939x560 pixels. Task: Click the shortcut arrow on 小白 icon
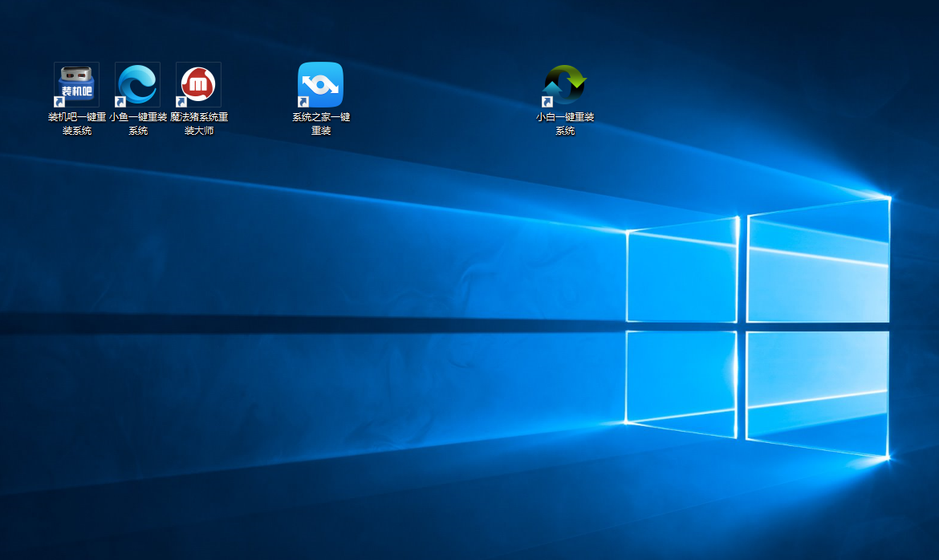pos(547,101)
